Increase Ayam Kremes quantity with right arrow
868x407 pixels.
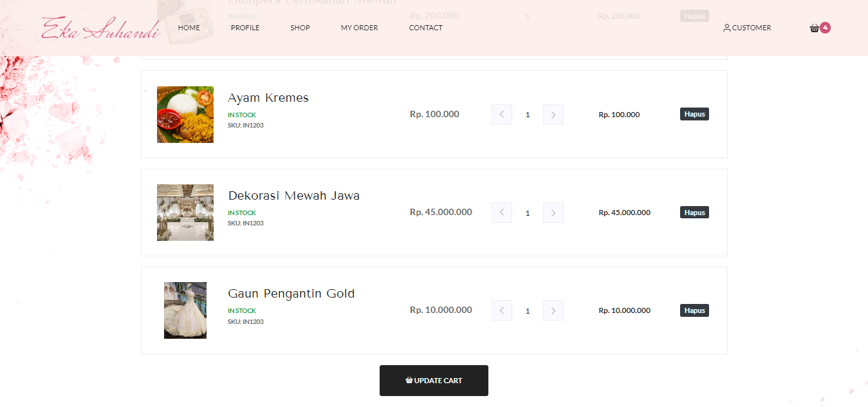point(553,115)
